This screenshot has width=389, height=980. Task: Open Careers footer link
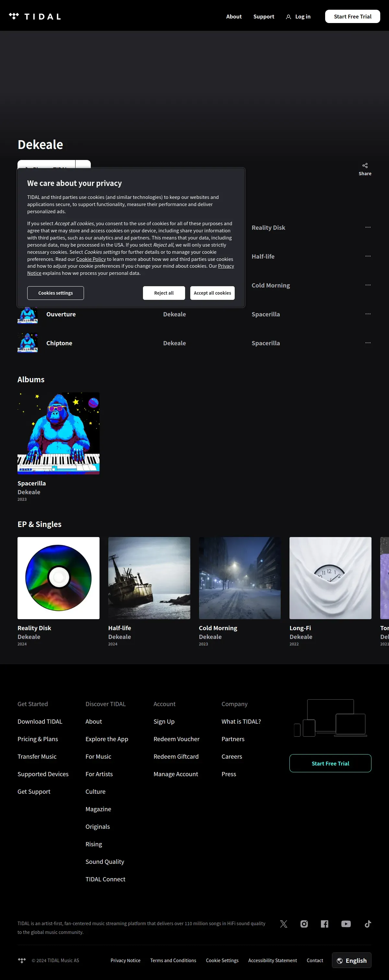point(232,756)
